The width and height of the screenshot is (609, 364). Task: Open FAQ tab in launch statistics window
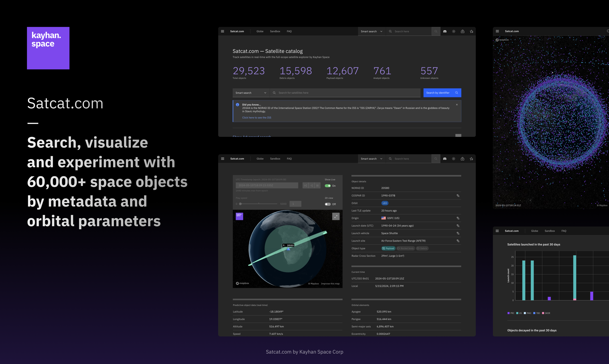coord(564,231)
